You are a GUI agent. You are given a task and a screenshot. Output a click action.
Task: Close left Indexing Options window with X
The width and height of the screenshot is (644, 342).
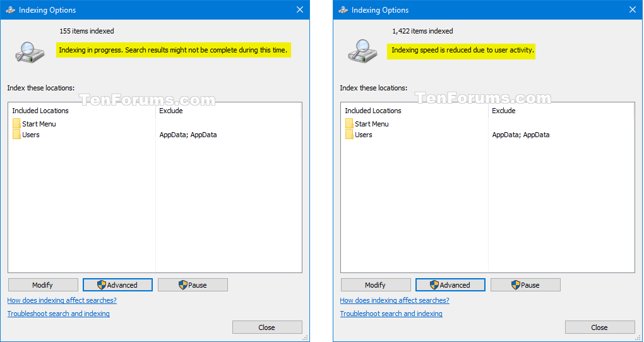300,9
